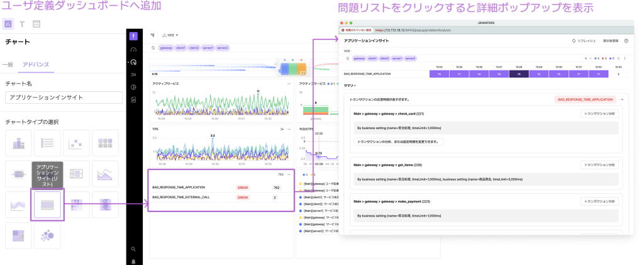Select the scatter plot chart type

75,144
